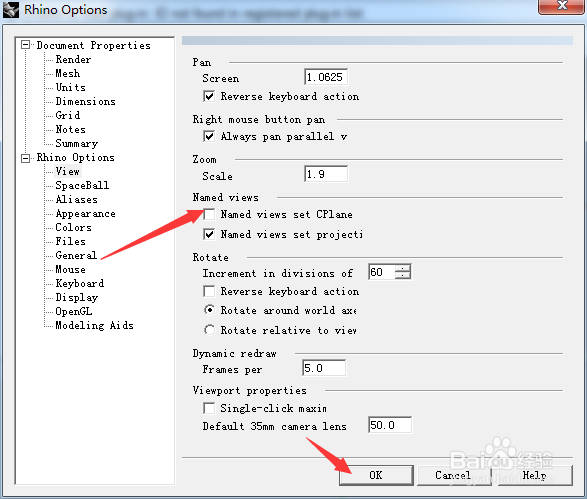
Task: Enable Single-click maximize checkbox
Action: point(209,408)
